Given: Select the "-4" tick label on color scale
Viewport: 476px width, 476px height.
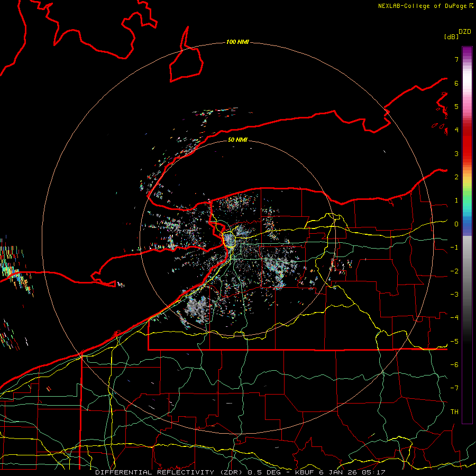Looking at the screenshot, I should [454, 318].
